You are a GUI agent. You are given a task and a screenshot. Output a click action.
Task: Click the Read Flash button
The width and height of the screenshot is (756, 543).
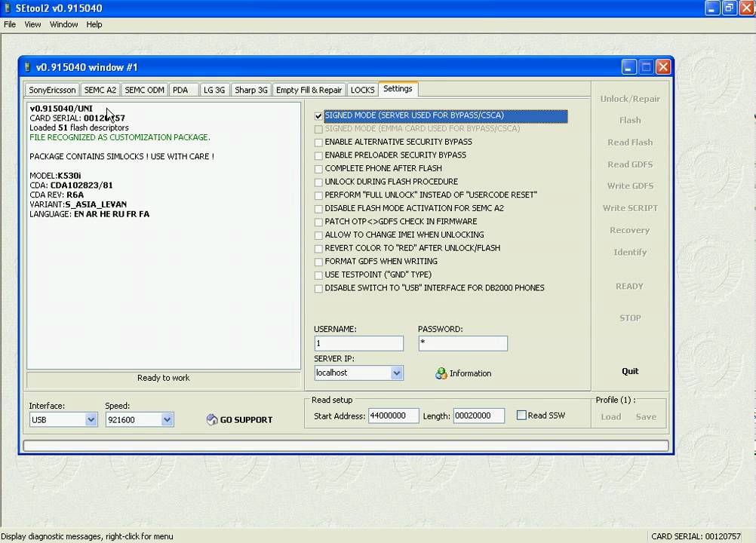630,142
